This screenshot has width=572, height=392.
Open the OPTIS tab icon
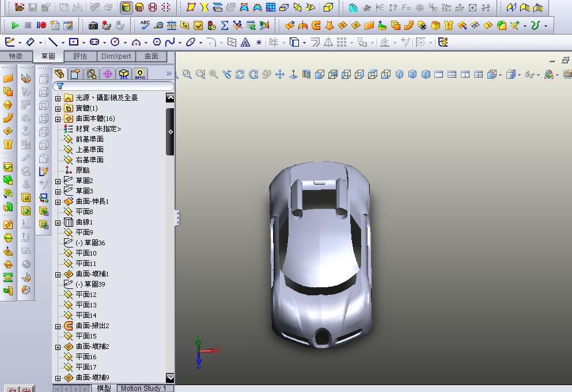[140, 74]
